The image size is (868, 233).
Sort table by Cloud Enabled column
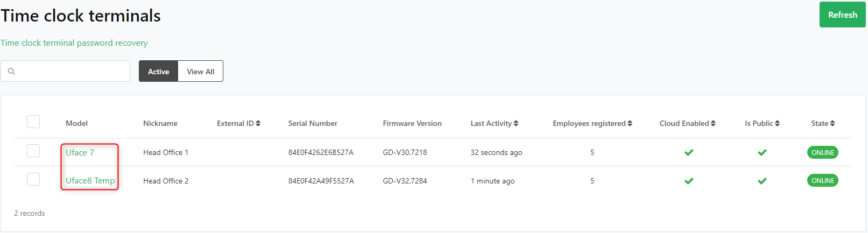coord(687,123)
